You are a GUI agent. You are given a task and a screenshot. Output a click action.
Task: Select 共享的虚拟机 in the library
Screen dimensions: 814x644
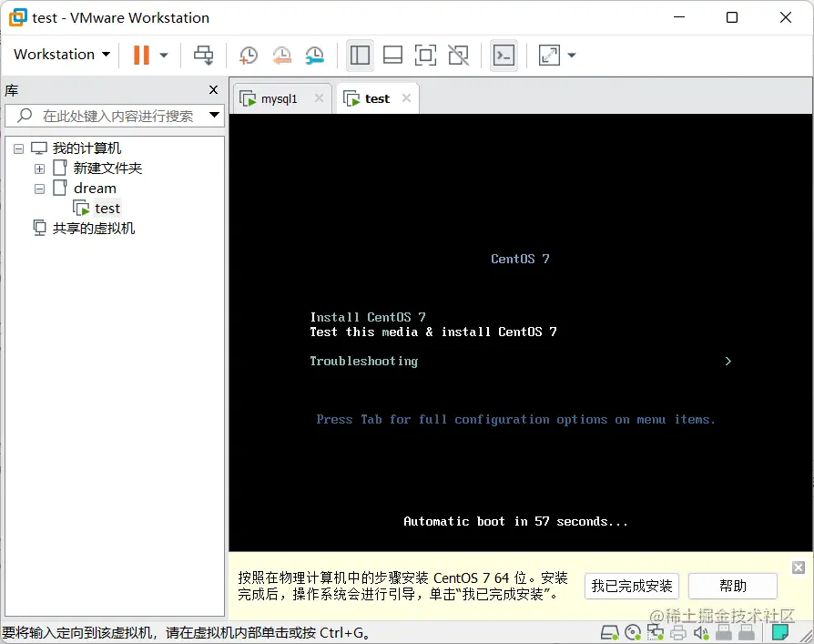tap(94, 228)
